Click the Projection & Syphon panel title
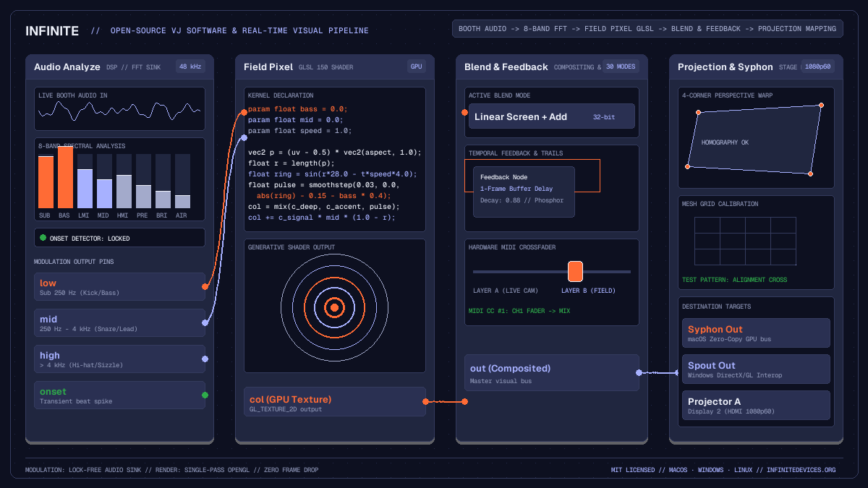868x488 pixels. [x=726, y=67]
